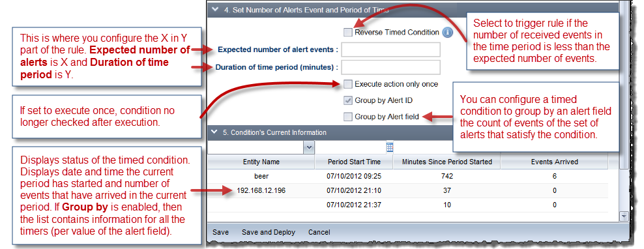Click the 37 minutes cell
The width and height of the screenshot is (644, 249).
pyautogui.click(x=447, y=190)
